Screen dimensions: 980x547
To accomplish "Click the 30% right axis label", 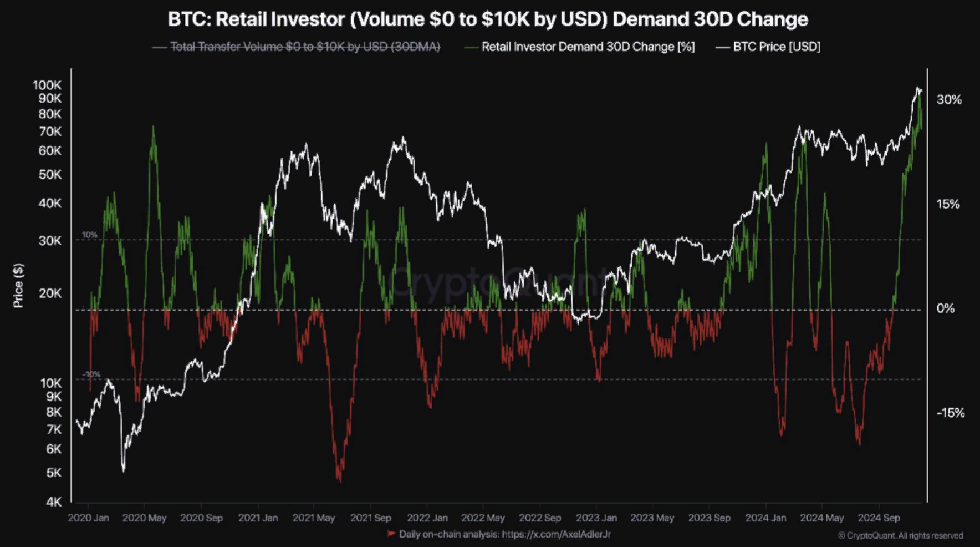I will pos(949,100).
